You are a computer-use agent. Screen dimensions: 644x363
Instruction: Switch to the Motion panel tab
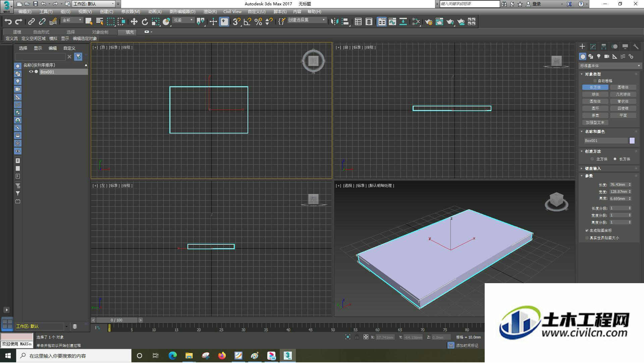[614, 47]
